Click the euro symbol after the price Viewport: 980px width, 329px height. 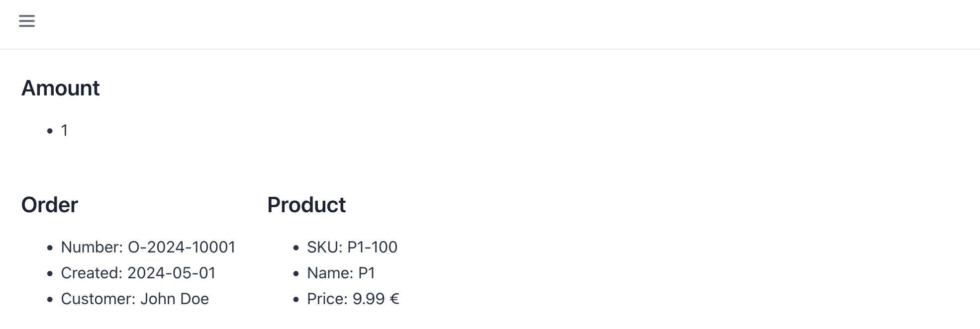click(x=394, y=299)
